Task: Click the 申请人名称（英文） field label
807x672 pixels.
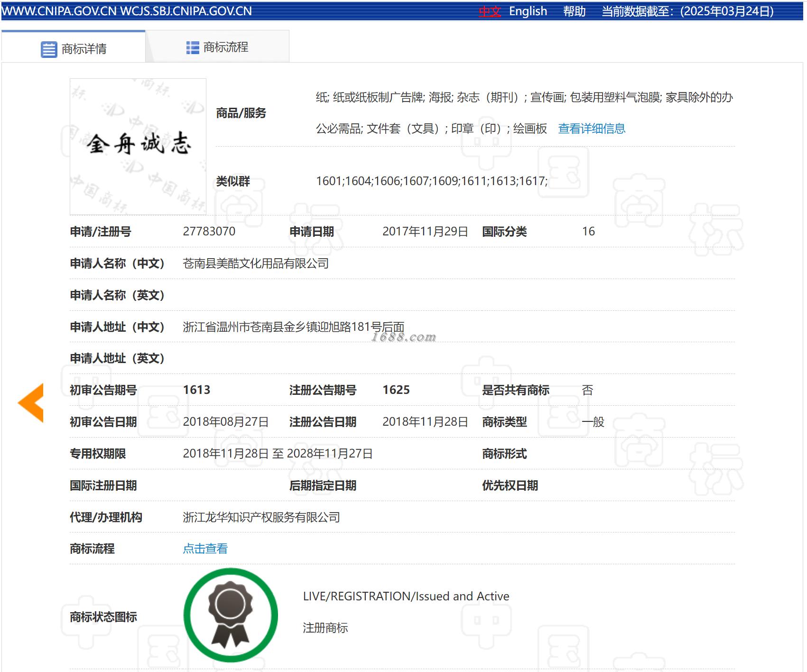Action: click(117, 295)
